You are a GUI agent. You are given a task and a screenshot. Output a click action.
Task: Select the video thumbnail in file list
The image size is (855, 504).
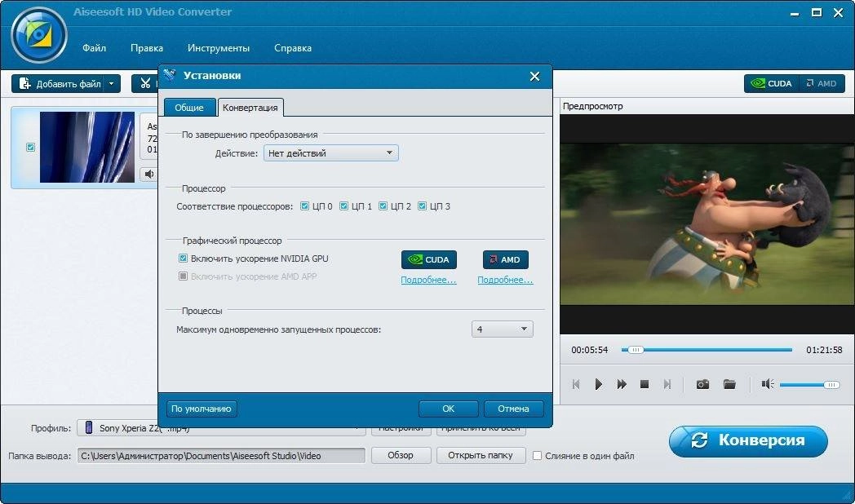[87, 147]
